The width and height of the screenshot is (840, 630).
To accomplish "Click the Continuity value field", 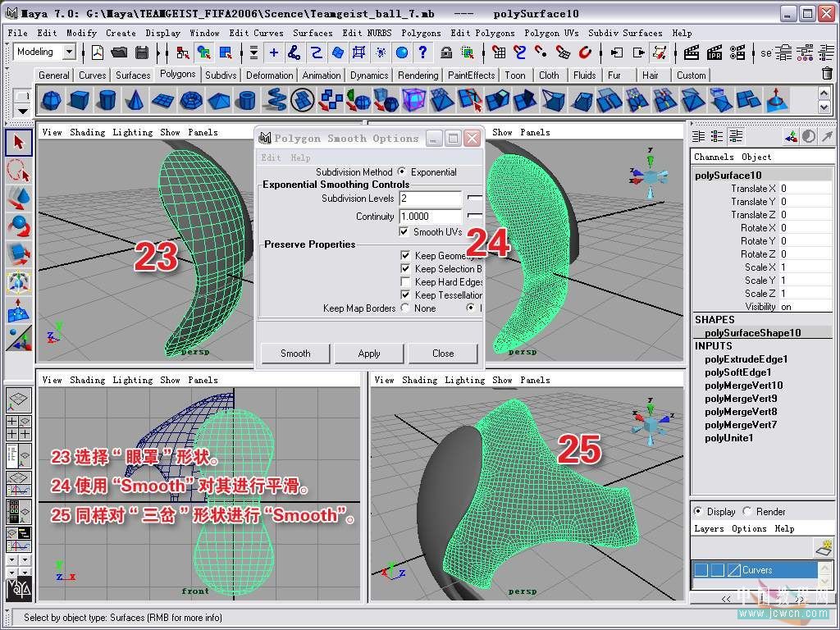I will click(x=430, y=217).
